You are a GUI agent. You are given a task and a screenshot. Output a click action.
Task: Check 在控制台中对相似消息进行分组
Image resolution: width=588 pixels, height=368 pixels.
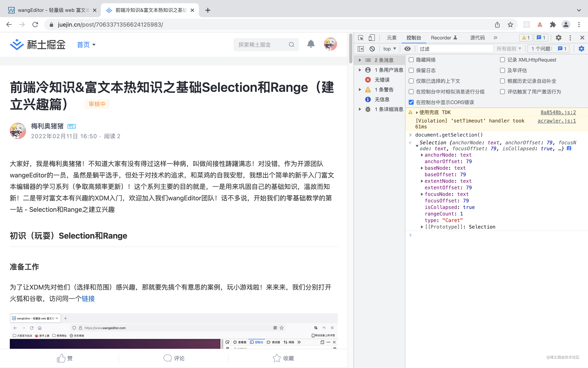(411, 92)
